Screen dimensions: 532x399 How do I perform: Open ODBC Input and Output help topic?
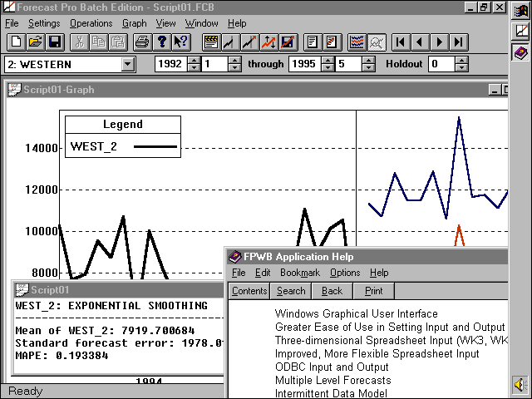pos(332,367)
